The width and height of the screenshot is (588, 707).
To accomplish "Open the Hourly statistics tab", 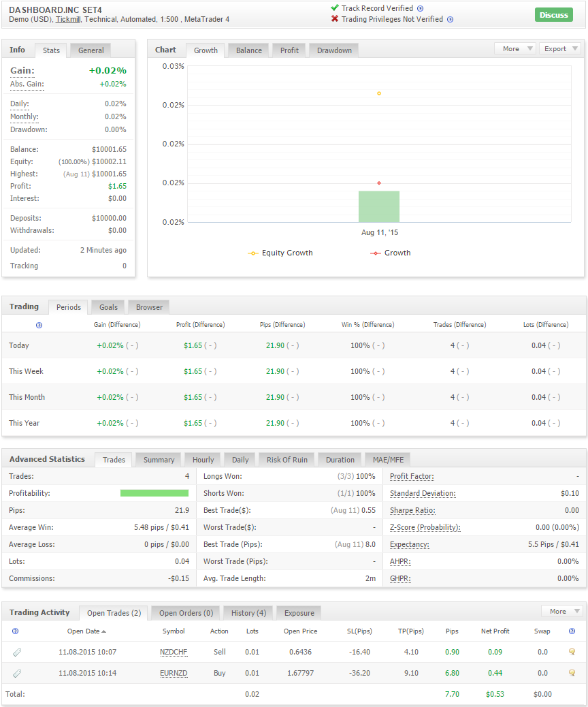I will point(203,460).
